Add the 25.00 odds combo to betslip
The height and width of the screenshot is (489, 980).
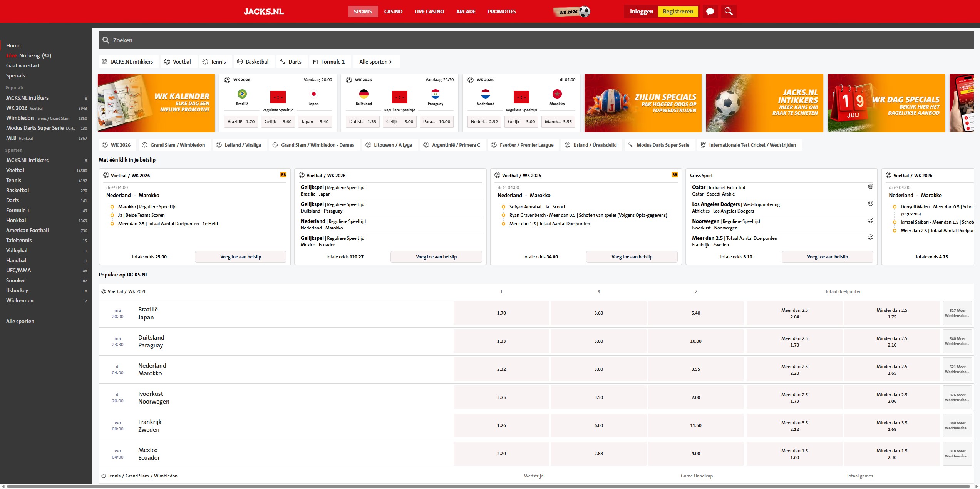tap(241, 257)
